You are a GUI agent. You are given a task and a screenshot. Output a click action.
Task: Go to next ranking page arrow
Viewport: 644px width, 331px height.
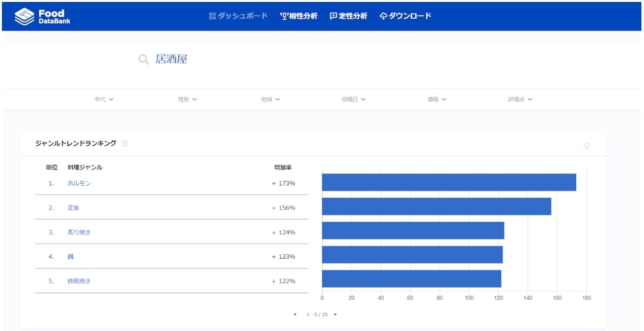click(x=335, y=314)
